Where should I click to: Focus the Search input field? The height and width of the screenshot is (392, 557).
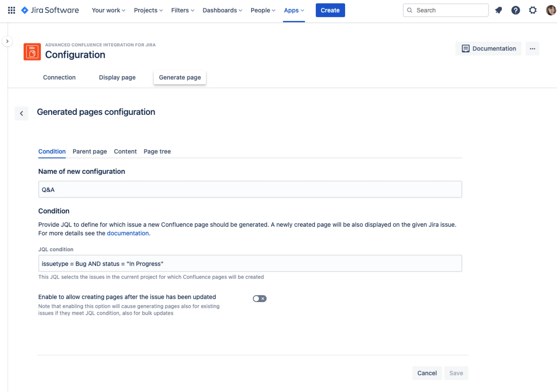(446, 10)
